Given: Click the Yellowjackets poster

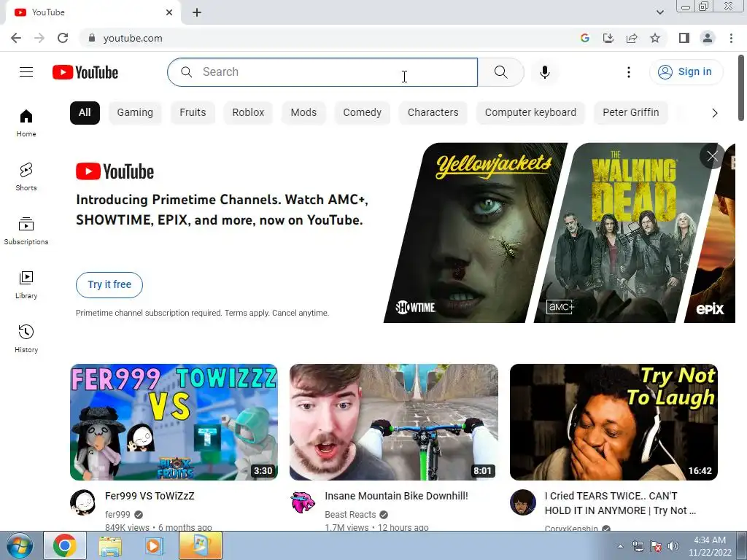Looking at the screenshot, I should click(476, 233).
